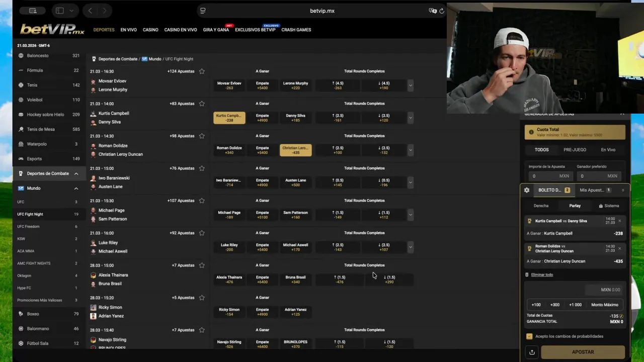Screen dimensions: 644x362
Task: Open CASINO in top navigation
Action: 150,30
